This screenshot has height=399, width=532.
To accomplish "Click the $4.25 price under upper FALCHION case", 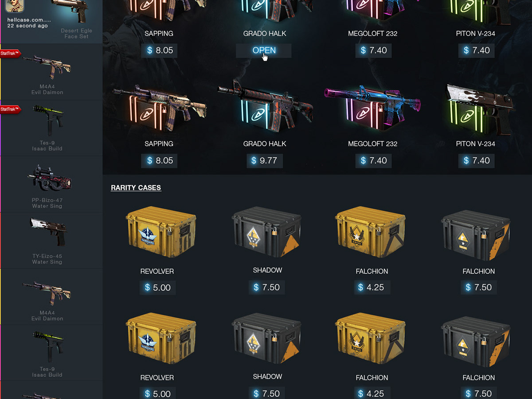I will (372, 287).
